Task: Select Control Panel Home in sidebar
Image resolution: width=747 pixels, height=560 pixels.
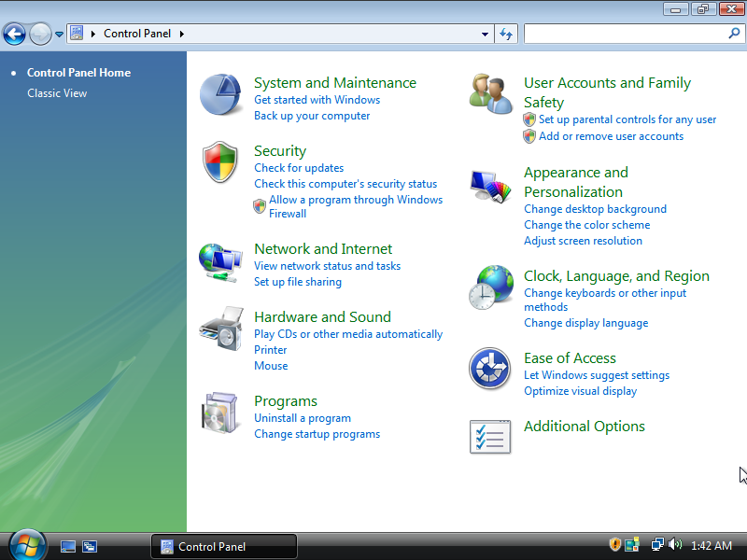Action: pyautogui.click(x=78, y=73)
